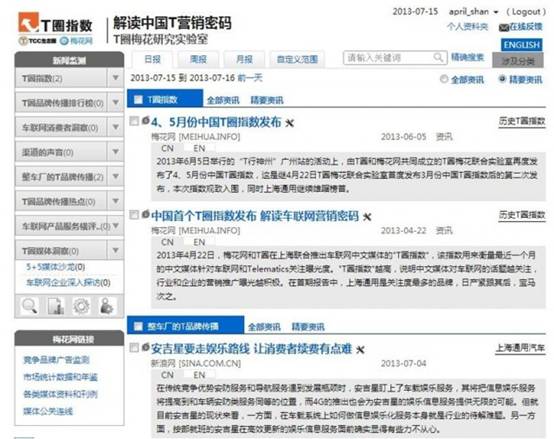Expand the T圈品牌传播排行榜(0) dropdown arrow
The height and width of the screenshot is (439, 554).
pos(116,102)
